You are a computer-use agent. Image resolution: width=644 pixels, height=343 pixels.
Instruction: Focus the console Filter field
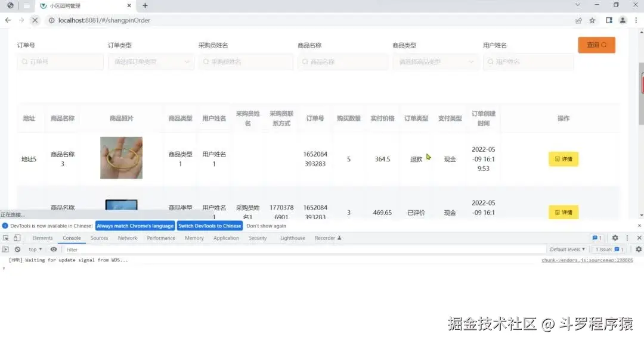[x=304, y=249]
